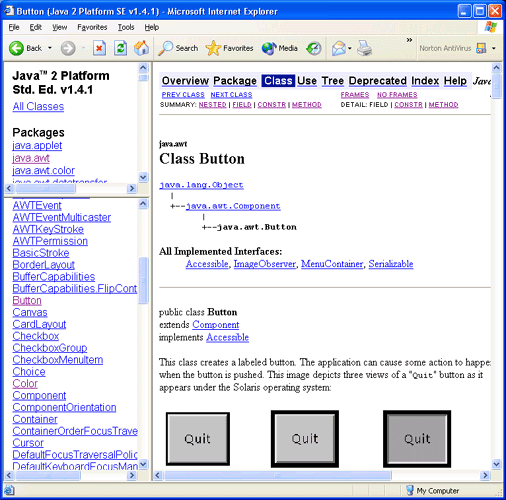
Task: Click the main content horizontal scroll right arrow
Action: pos(485,475)
